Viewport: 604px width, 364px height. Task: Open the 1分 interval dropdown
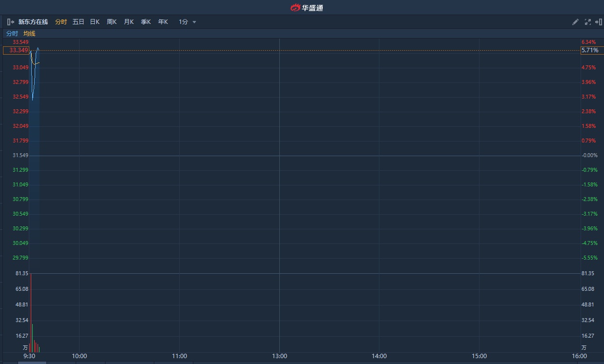184,22
